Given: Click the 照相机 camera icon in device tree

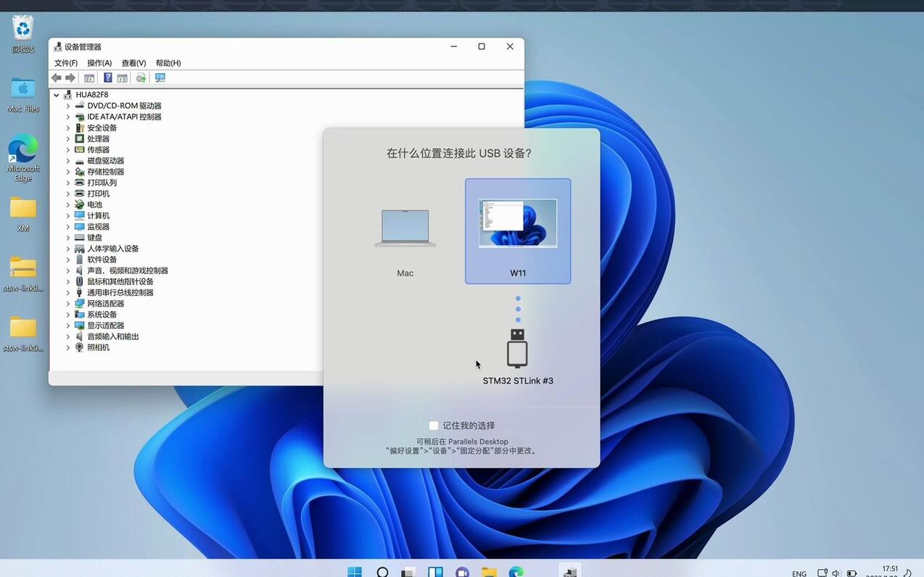Looking at the screenshot, I should (80, 348).
